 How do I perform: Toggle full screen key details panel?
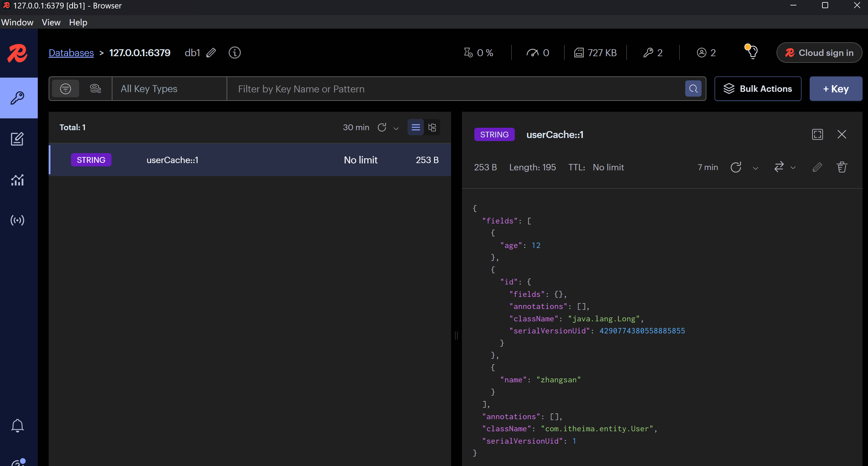(x=817, y=134)
